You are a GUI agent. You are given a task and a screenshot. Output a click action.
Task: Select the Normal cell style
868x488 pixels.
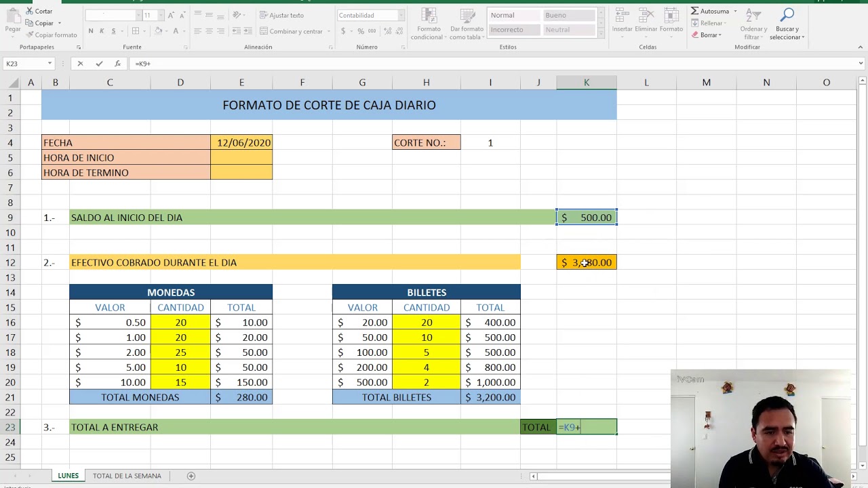pyautogui.click(x=514, y=15)
